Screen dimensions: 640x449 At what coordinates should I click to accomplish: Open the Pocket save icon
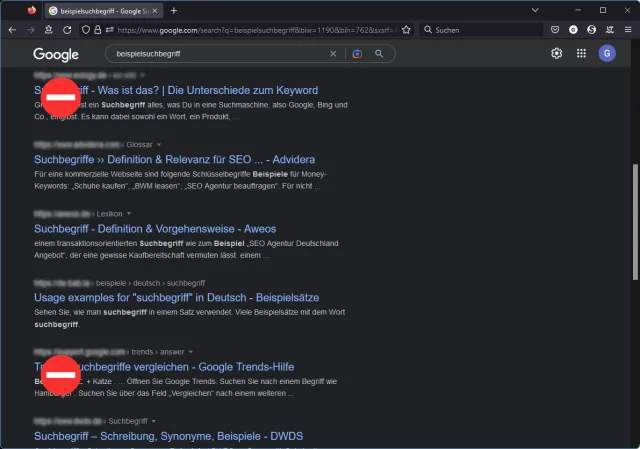point(555,30)
